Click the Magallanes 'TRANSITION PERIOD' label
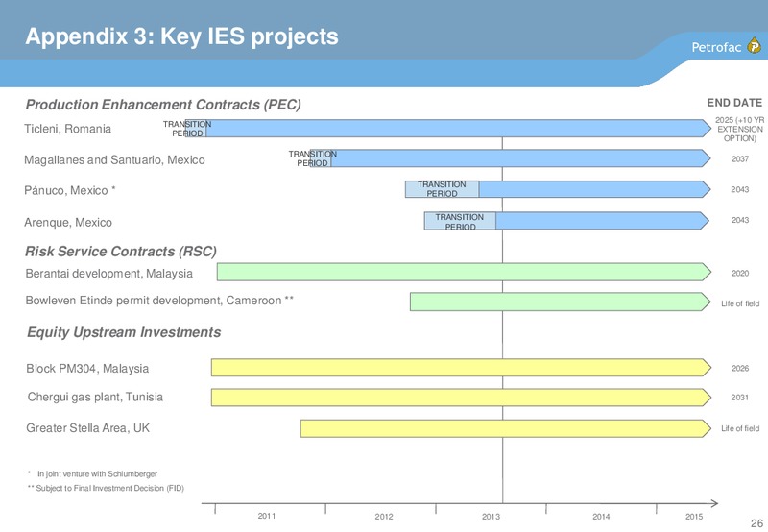The image size is (768, 532). 313,158
